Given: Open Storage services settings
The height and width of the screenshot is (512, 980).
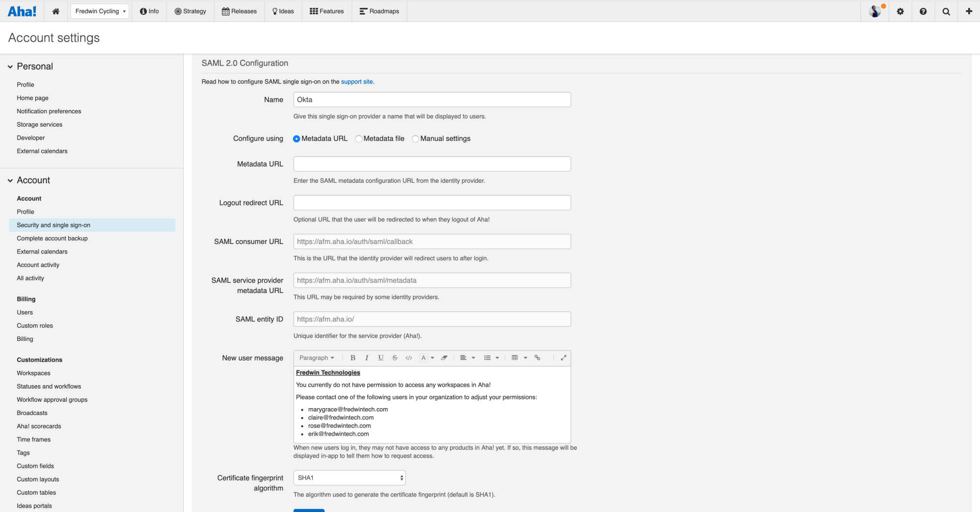Looking at the screenshot, I should click(40, 124).
